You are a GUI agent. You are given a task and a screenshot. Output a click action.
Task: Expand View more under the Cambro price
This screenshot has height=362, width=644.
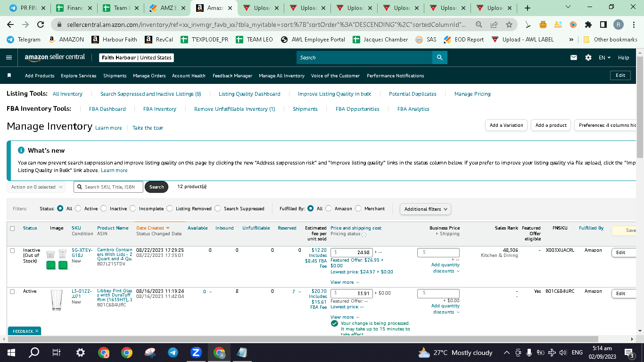(x=345, y=282)
